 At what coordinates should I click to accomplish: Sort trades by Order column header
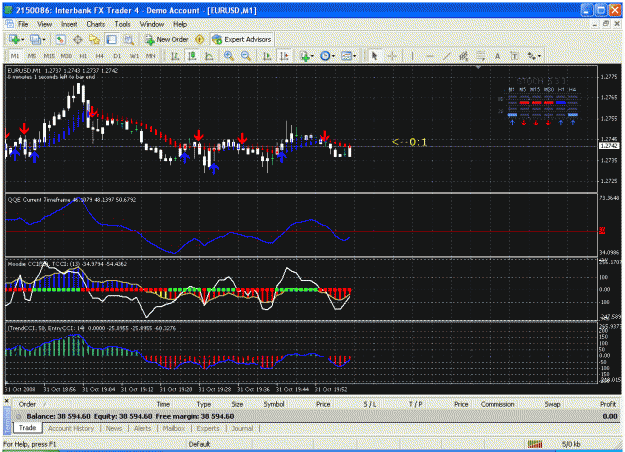[27, 404]
